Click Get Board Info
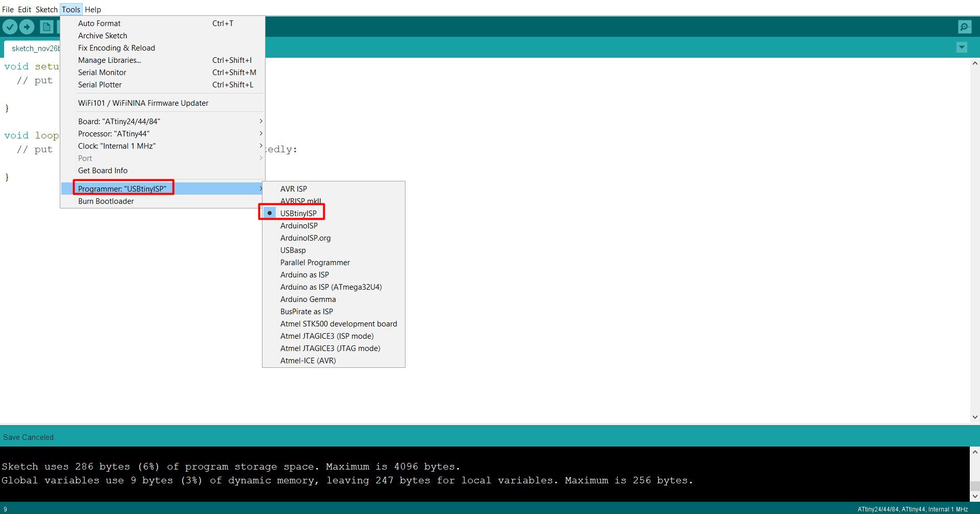The width and height of the screenshot is (980, 514). click(x=163, y=171)
